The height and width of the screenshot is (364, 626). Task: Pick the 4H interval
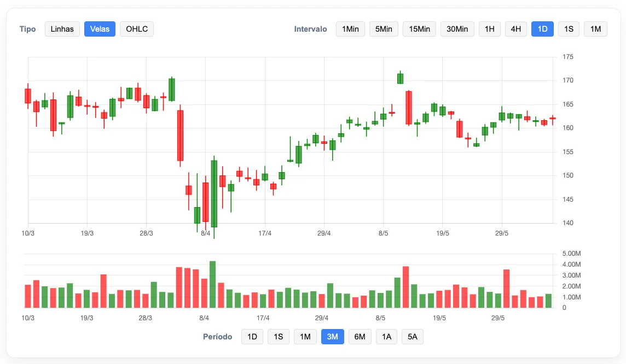[x=515, y=29]
